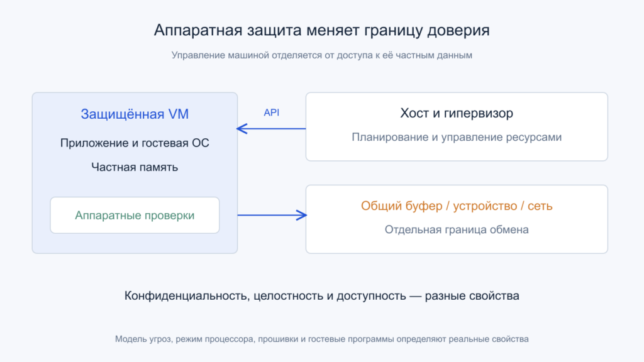Click the title "Аппаратная защита меняет границу доверия"
The height and width of the screenshot is (362, 644).
point(321,30)
